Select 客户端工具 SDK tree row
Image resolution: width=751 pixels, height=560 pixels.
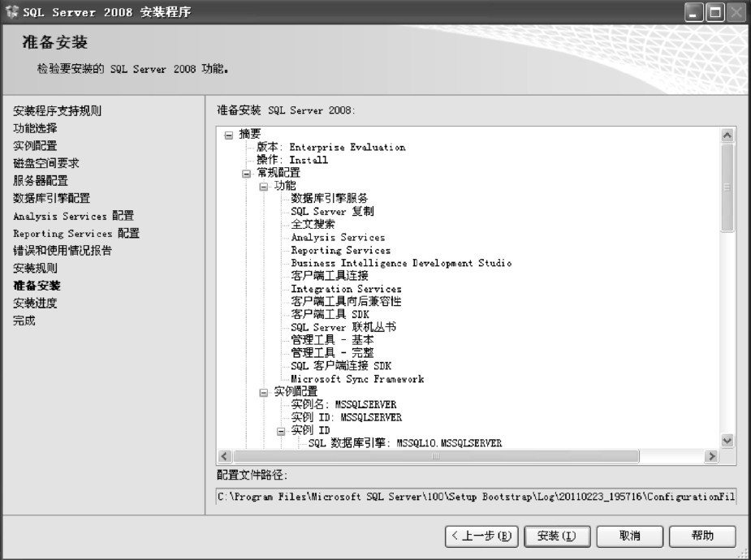click(x=330, y=314)
